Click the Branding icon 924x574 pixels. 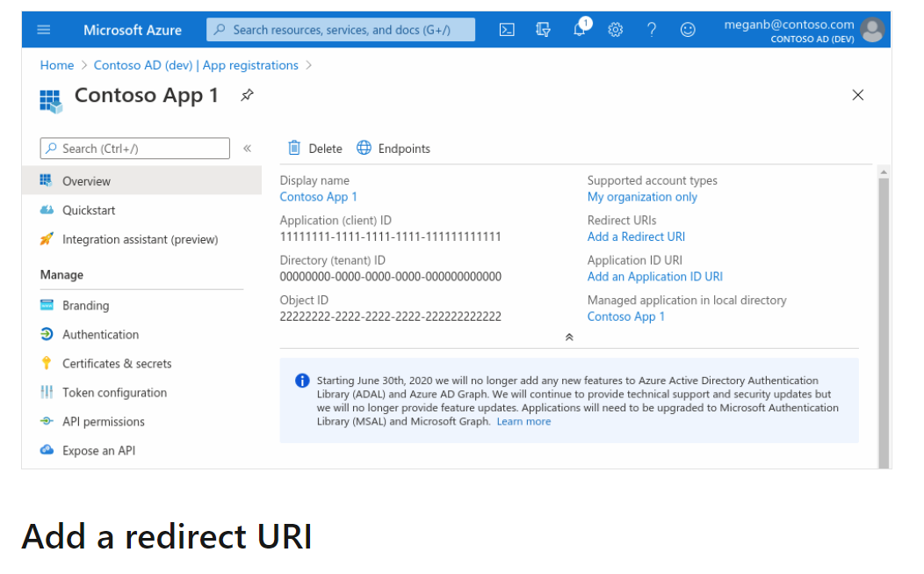47,305
